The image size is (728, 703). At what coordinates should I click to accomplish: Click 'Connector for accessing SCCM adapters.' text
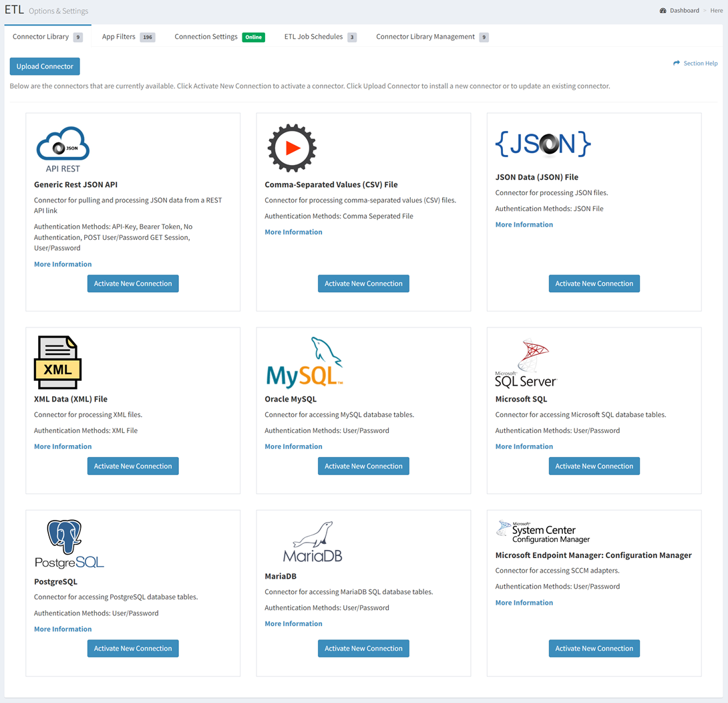pos(557,571)
